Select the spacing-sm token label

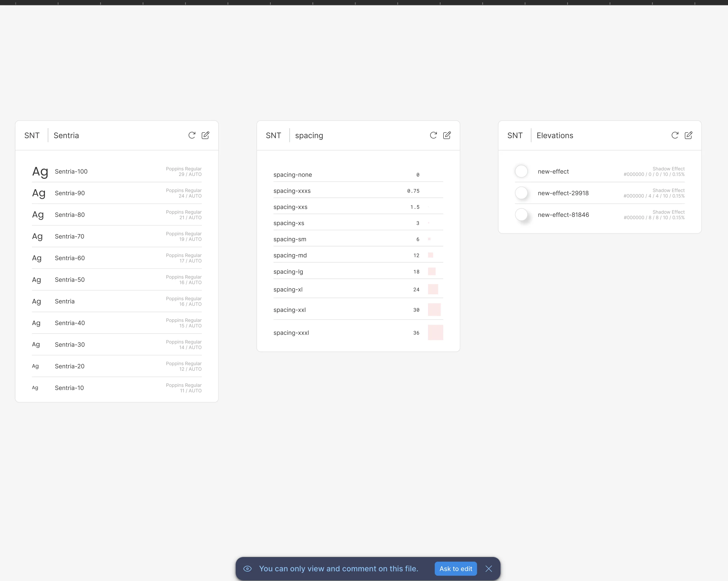coord(290,239)
